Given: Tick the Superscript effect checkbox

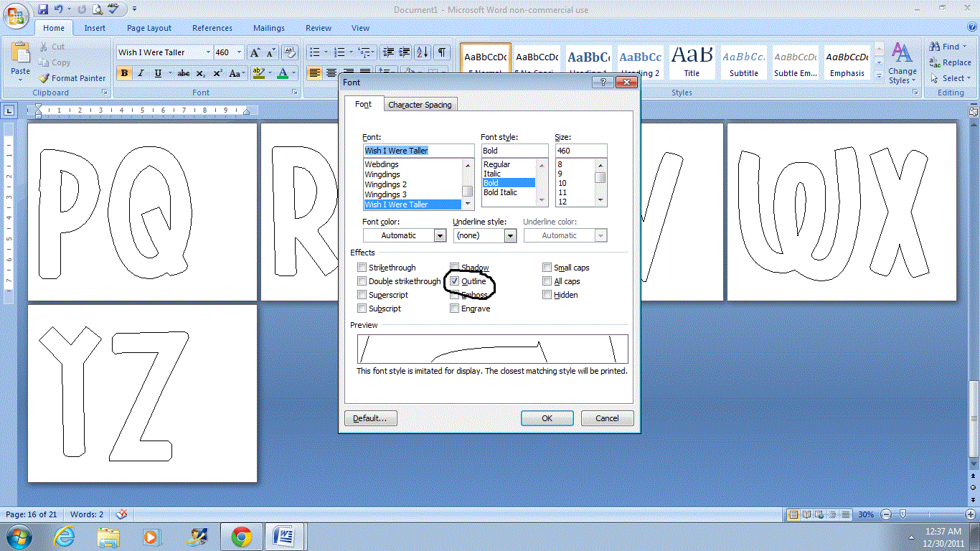Looking at the screenshot, I should point(362,295).
